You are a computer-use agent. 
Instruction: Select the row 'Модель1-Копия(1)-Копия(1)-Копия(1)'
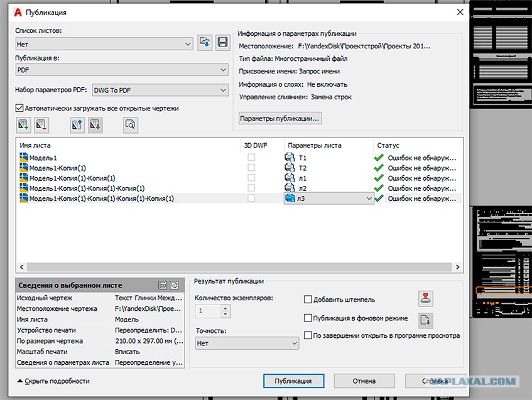tap(239, 188)
